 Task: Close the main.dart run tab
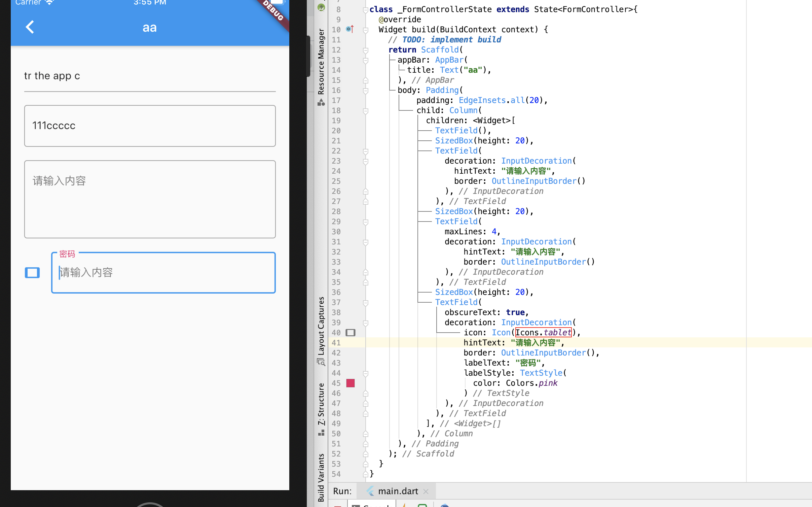[426, 492]
